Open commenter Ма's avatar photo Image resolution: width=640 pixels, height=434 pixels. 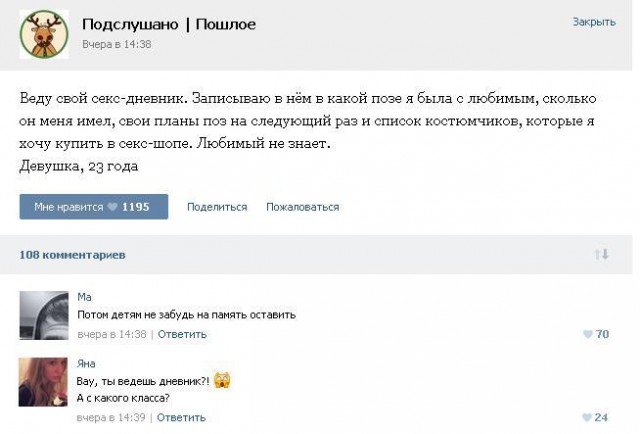45,314
